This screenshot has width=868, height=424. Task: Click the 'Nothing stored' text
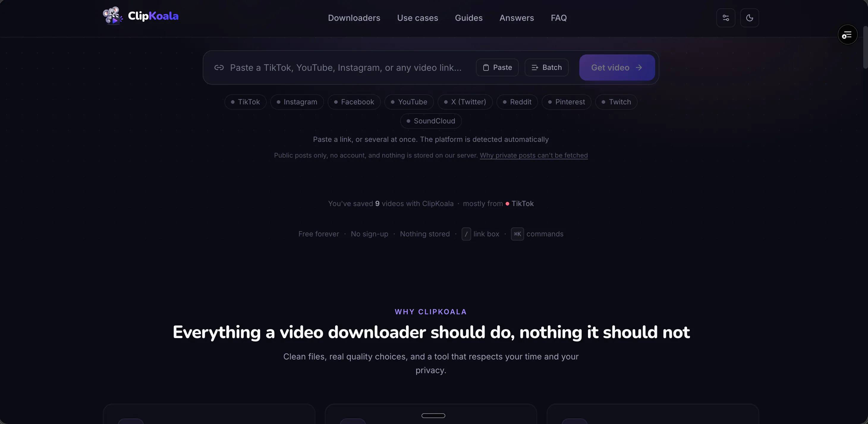click(x=424, y=234)
